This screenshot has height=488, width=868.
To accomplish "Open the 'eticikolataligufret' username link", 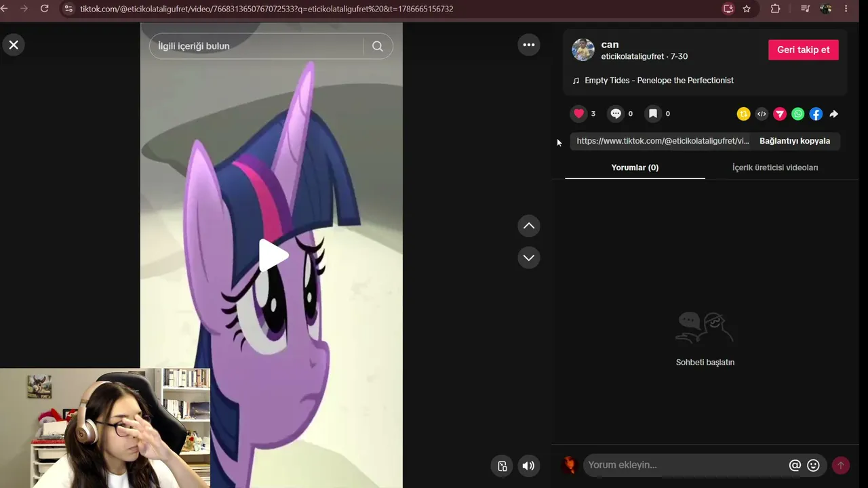I will (633, 56).
